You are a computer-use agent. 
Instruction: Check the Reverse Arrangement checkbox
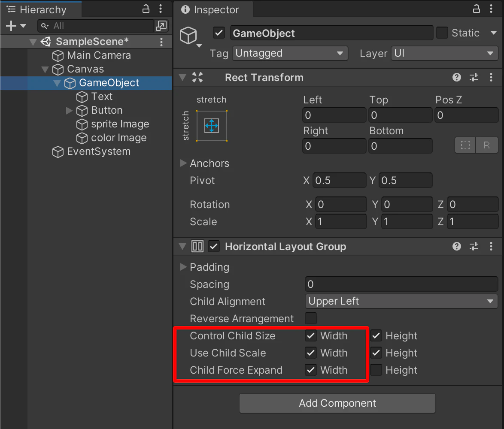pyautogui.click(x=310, y=319)
